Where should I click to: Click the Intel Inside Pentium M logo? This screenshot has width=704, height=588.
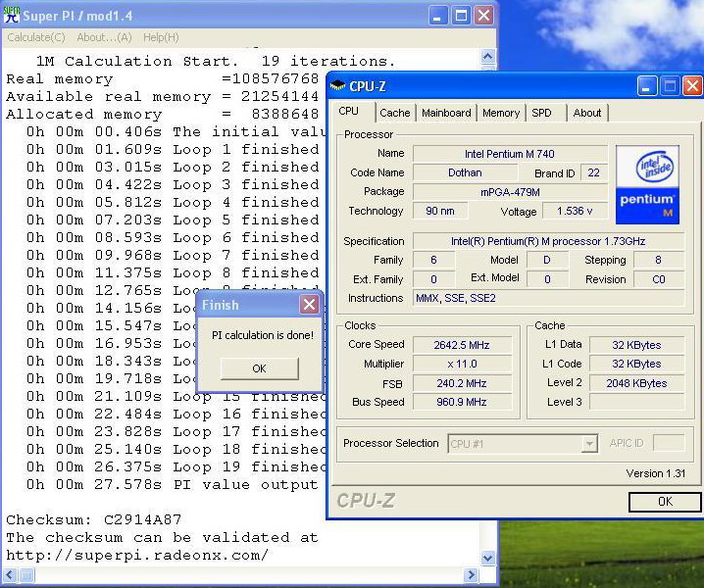coord(647,184)
